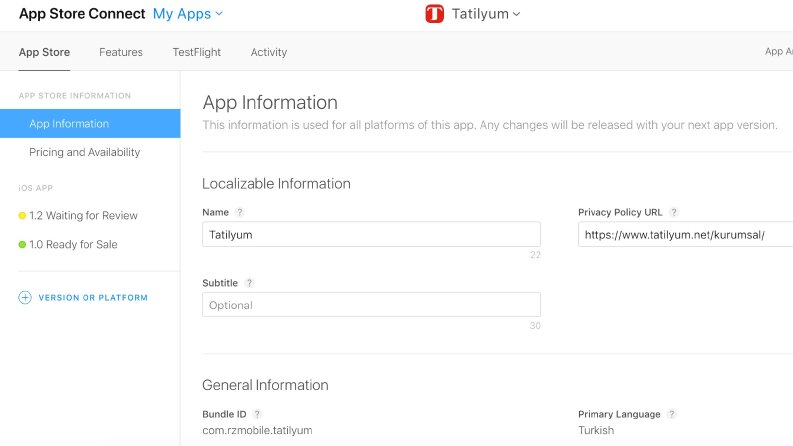Open the Features tab

121,52
